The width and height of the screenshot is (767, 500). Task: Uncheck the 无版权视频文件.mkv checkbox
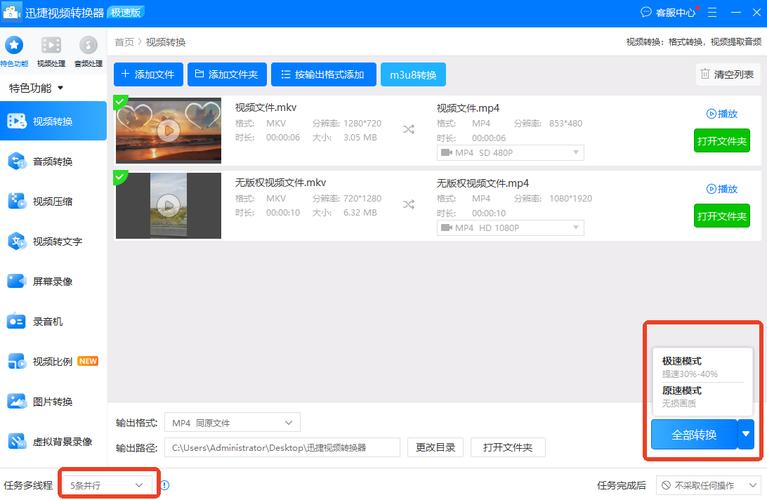pos(119,177)
